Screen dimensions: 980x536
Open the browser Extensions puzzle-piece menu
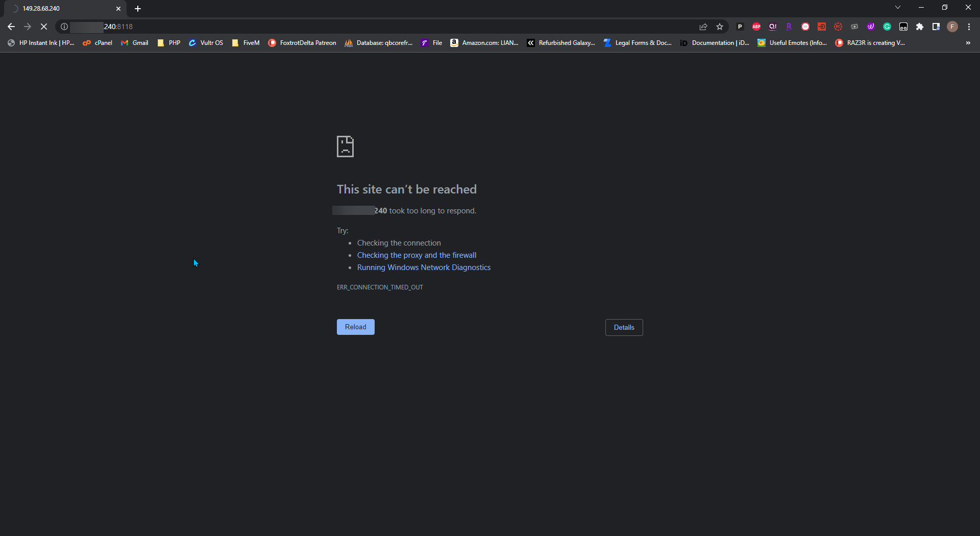click(920, 27)
